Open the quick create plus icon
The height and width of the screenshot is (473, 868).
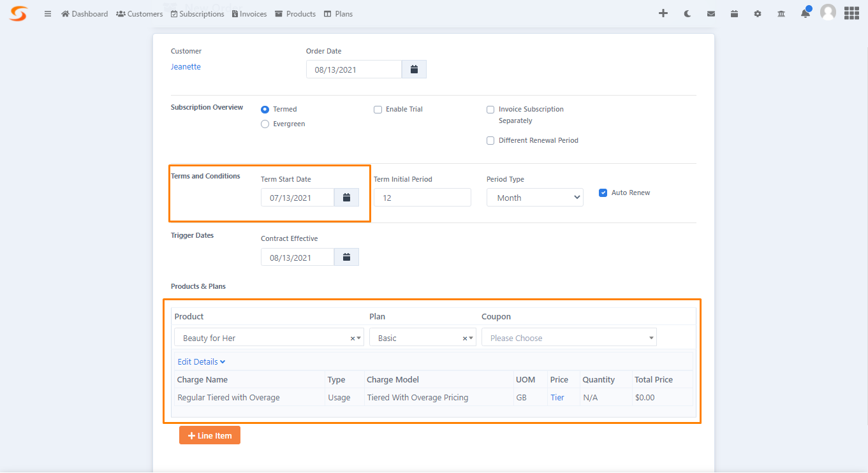pos(663,13)
